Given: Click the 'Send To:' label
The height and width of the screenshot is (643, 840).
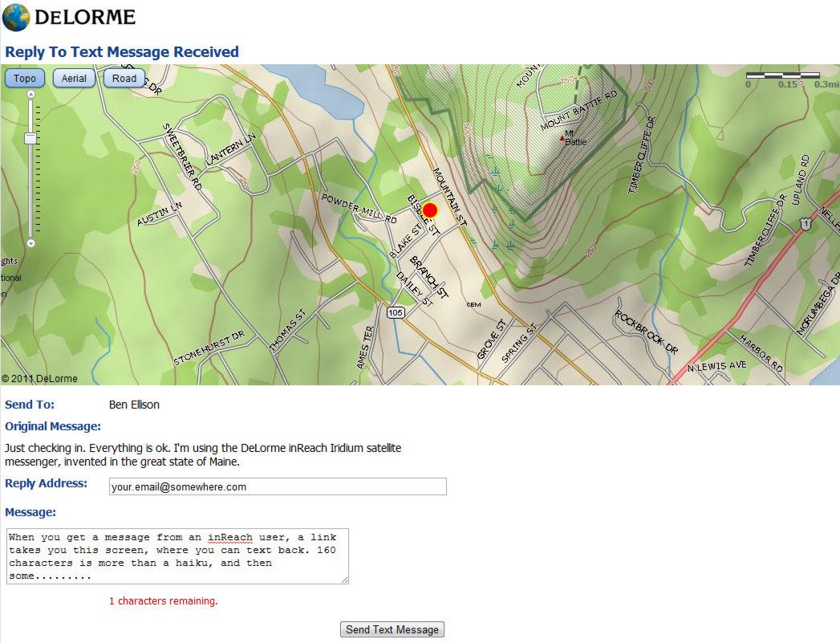Looking at the screenshot, I should (30, 405).
